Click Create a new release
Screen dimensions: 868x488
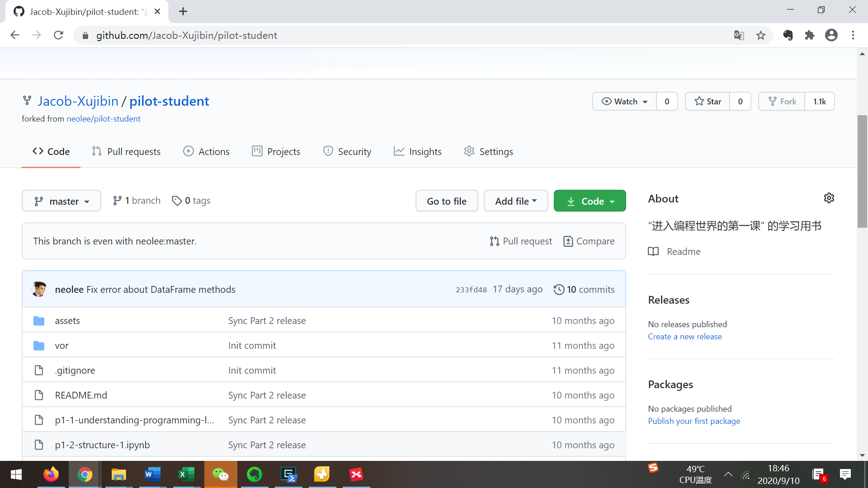click(684, 336)
